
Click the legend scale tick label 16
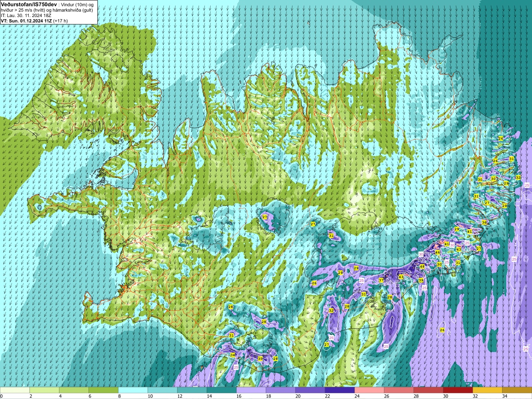(x=239, y=396)
